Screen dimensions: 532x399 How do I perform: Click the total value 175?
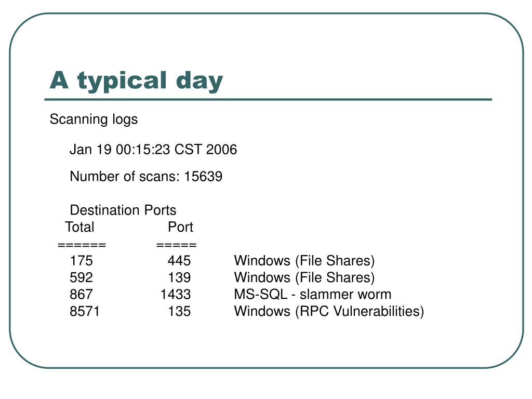point(81,261)
